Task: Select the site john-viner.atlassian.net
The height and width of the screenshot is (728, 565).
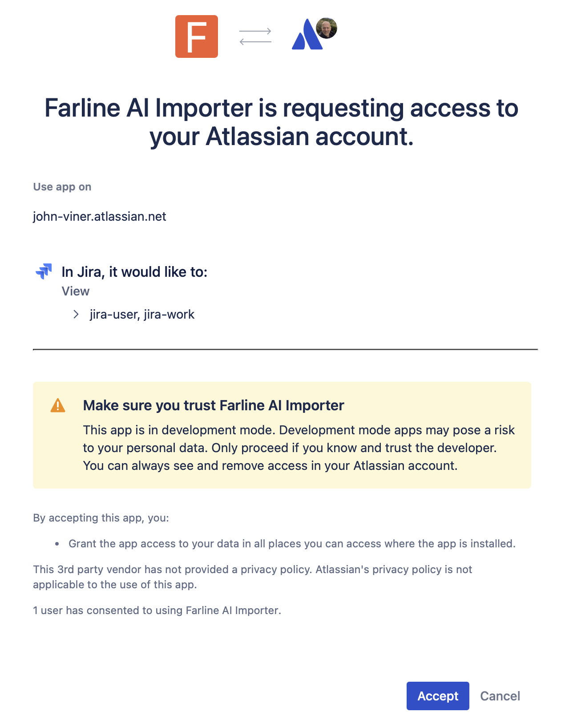Action: 99,216
